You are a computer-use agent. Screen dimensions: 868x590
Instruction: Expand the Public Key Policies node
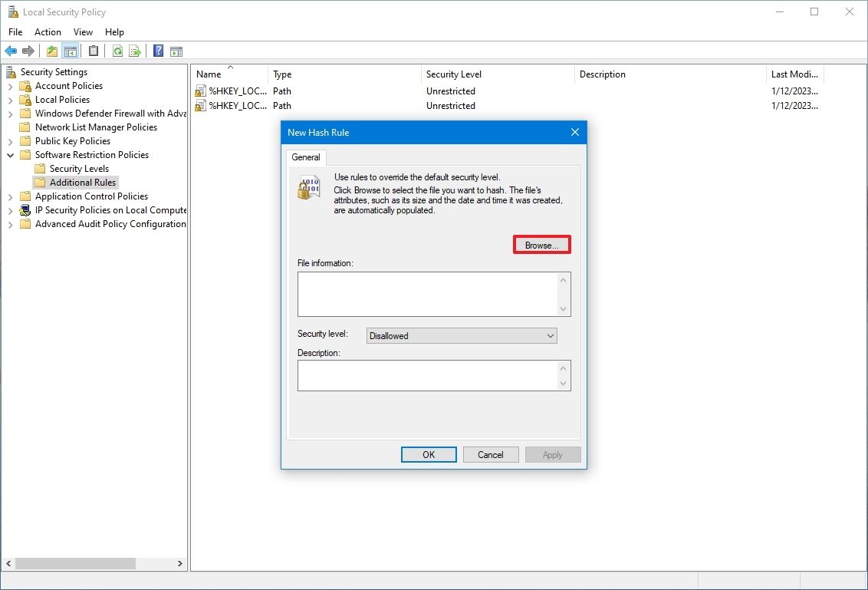coord(10,140)
